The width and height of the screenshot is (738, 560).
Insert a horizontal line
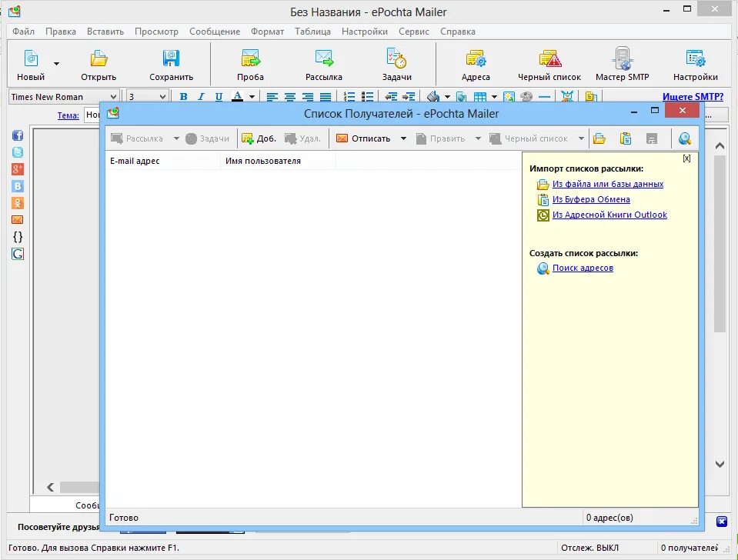[x=545, y=97]
